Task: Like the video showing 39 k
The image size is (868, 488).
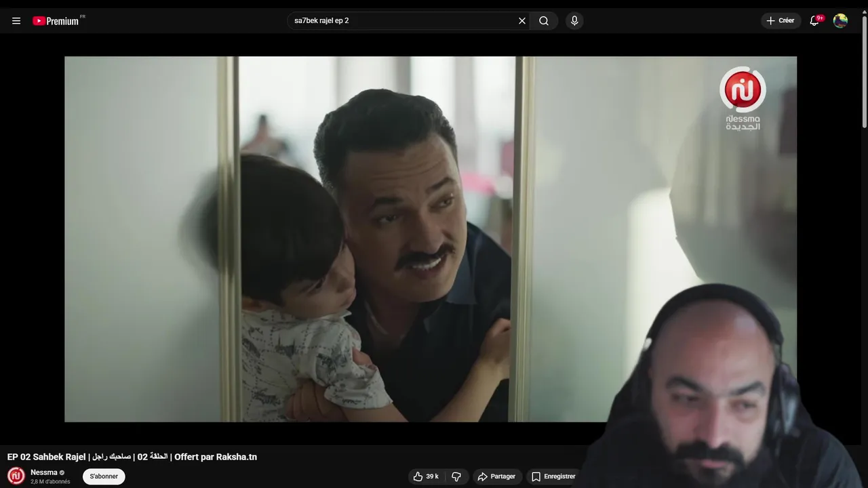Action: [x=426, y=476]
